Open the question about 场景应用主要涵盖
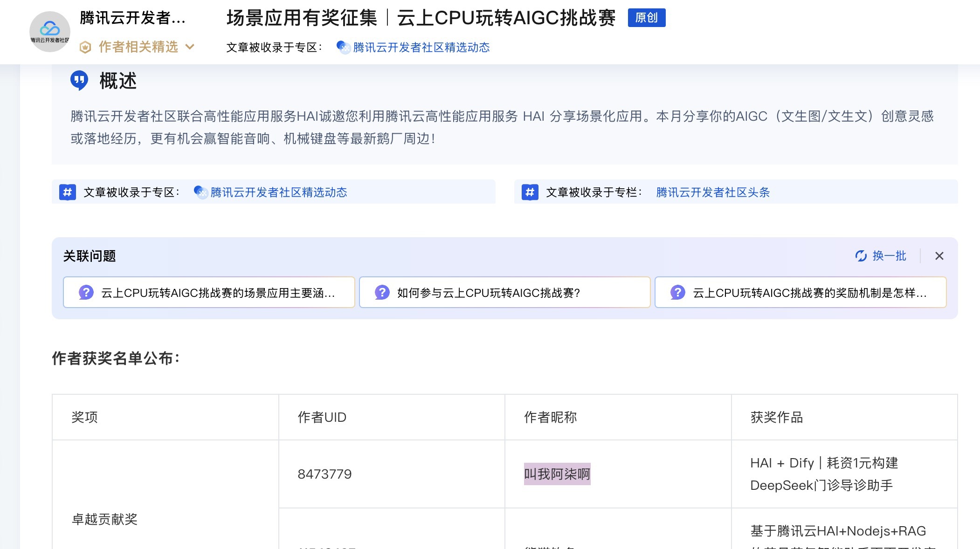 [x=218, y=293]
